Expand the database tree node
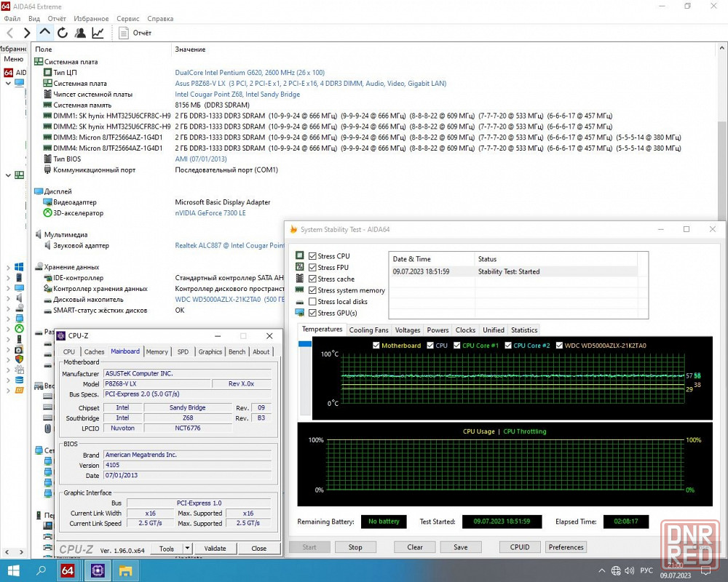The height and width of the screenshot is (582, 728). pyautogui.click(x=8, y=380)
